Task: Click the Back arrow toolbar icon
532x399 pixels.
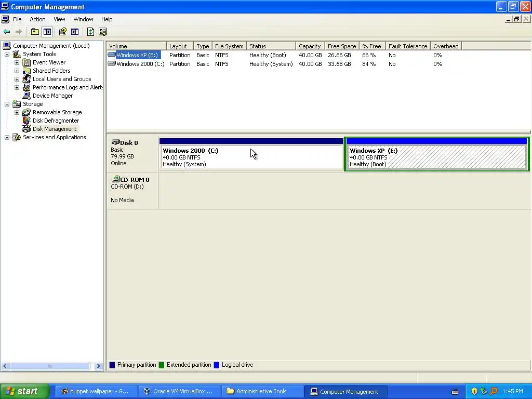Action: point(7,32)
